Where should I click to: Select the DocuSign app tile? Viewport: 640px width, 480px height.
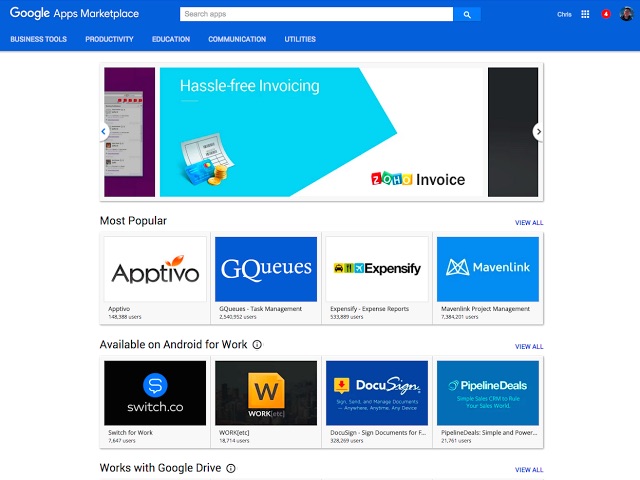tap(377, 402)
